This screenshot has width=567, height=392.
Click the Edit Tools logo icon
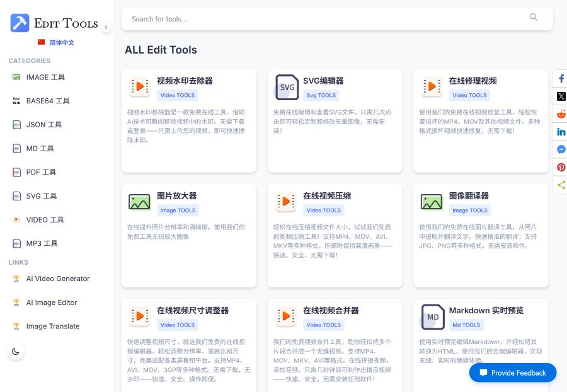click(20, 23)
